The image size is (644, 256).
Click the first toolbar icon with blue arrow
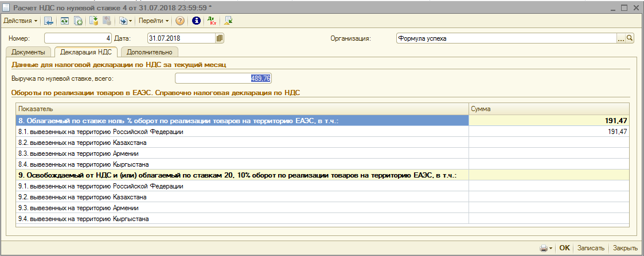(x=49, y=21)
